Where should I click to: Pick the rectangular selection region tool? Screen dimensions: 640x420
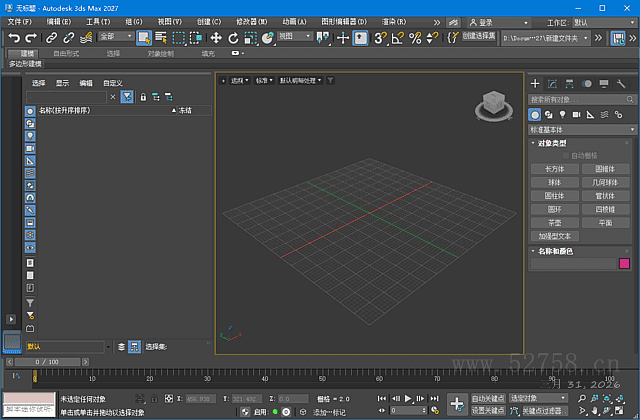(x=178, y=38)
